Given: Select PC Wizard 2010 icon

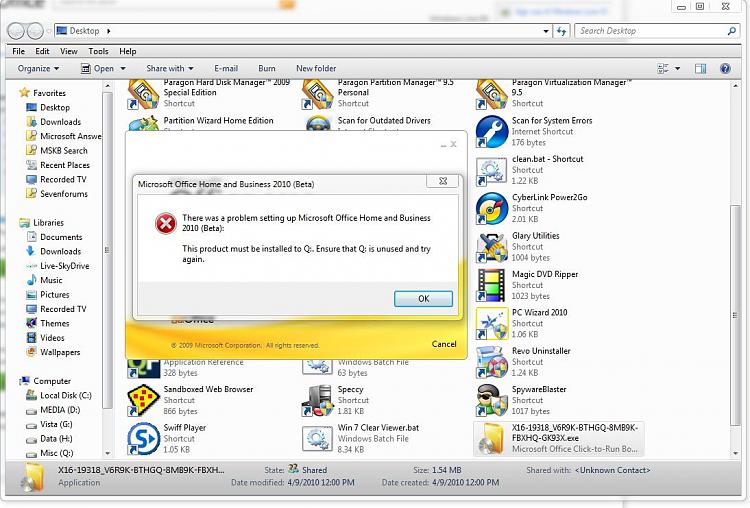Looking at the screenshot, I should click(491, 323).
